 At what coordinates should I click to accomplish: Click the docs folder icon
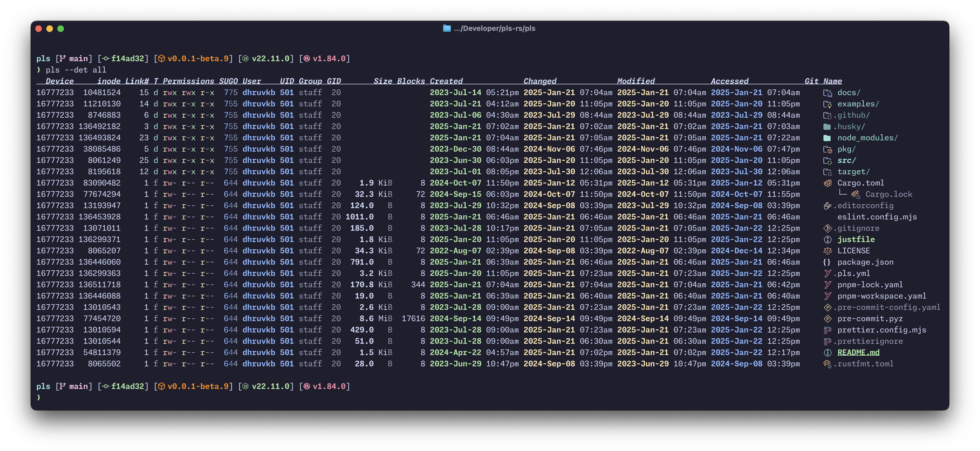coord(827,93)
